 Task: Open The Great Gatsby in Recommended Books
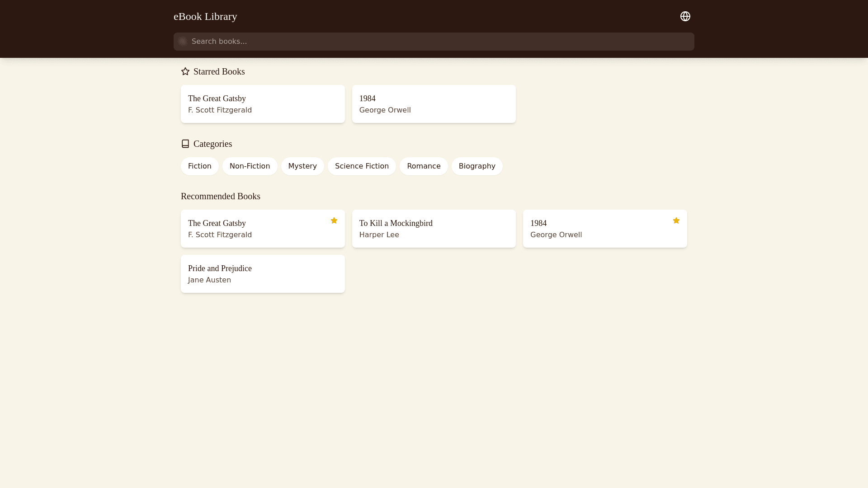tap(253, 229)
